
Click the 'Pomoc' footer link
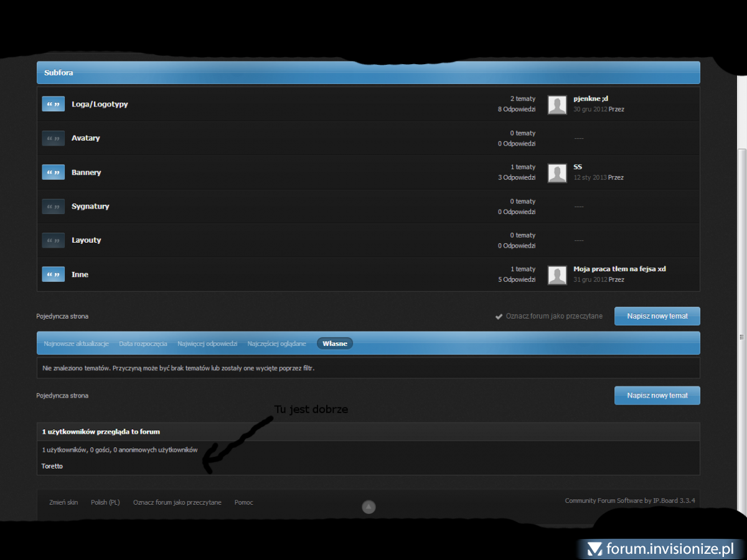click(243, 502)
